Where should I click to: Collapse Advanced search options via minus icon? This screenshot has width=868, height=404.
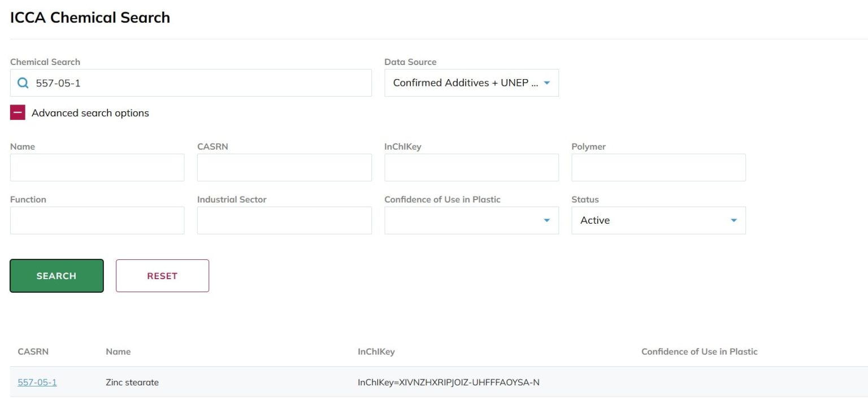click(18, 112)
